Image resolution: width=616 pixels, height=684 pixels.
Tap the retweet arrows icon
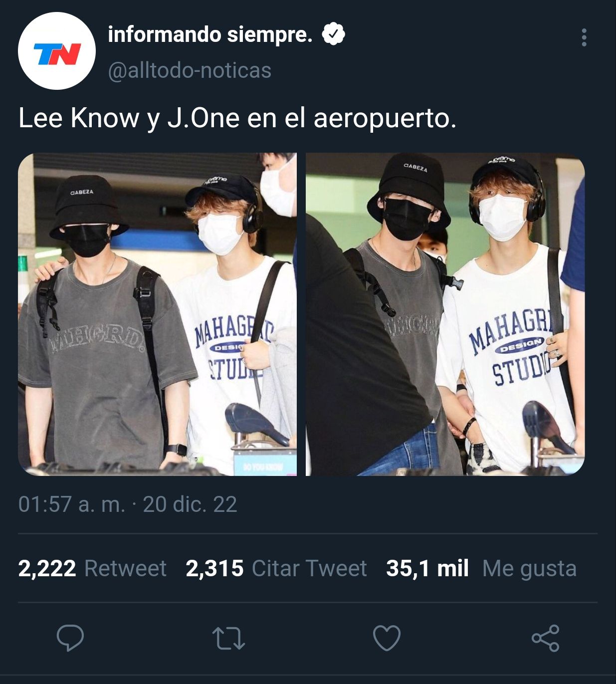click(228, 638)
